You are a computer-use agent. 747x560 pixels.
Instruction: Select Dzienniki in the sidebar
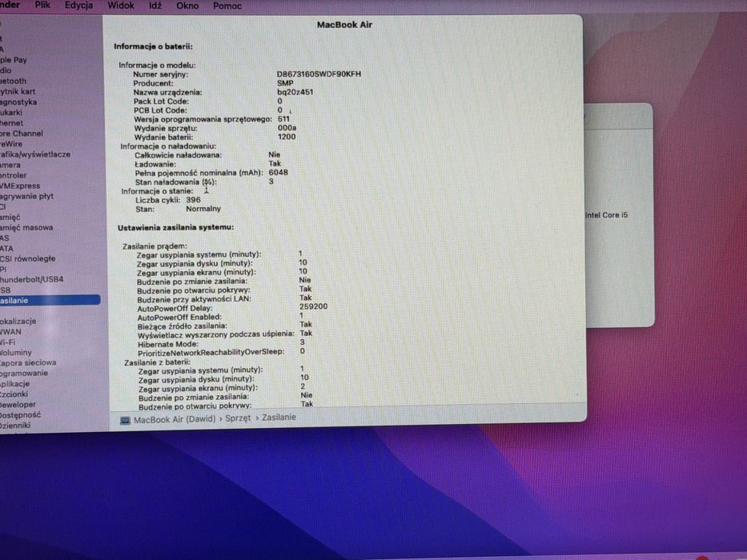point(15,426)
